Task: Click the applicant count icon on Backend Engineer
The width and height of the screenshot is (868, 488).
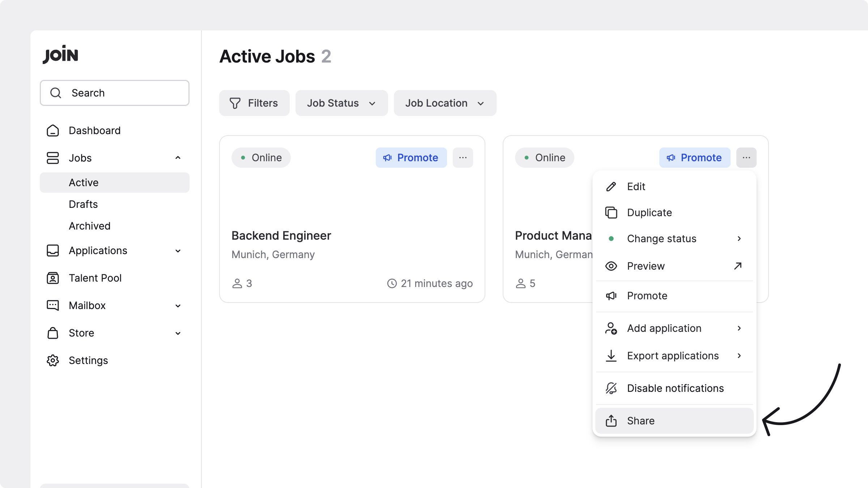Action: pyautogui.click(x=237, y=283)
